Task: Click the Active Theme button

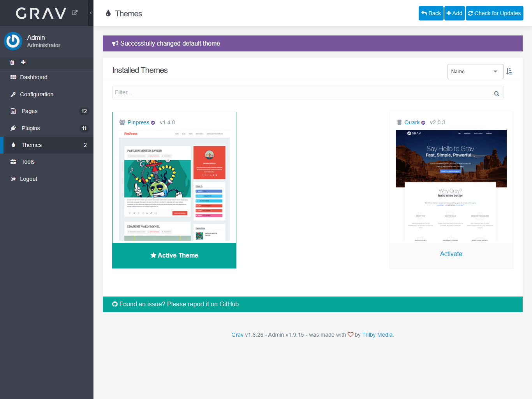Action: point(174,256)
